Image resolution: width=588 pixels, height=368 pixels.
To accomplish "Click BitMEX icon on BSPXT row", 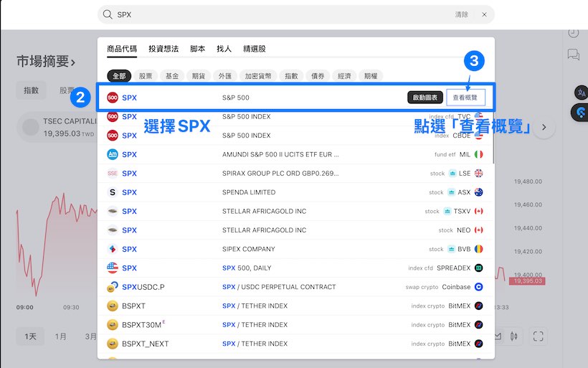I will pyautogui.click(x=478, y=306).
